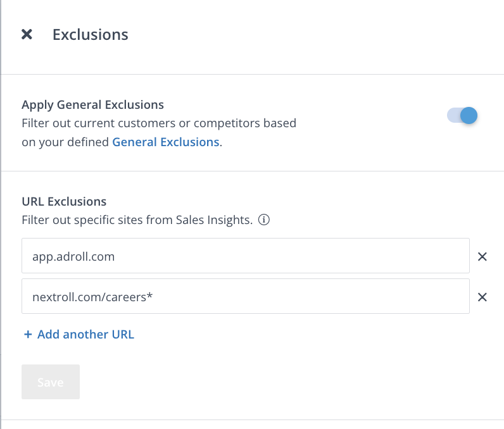
Task: Show info tooltip for Sales Insights
Action: 265,220
